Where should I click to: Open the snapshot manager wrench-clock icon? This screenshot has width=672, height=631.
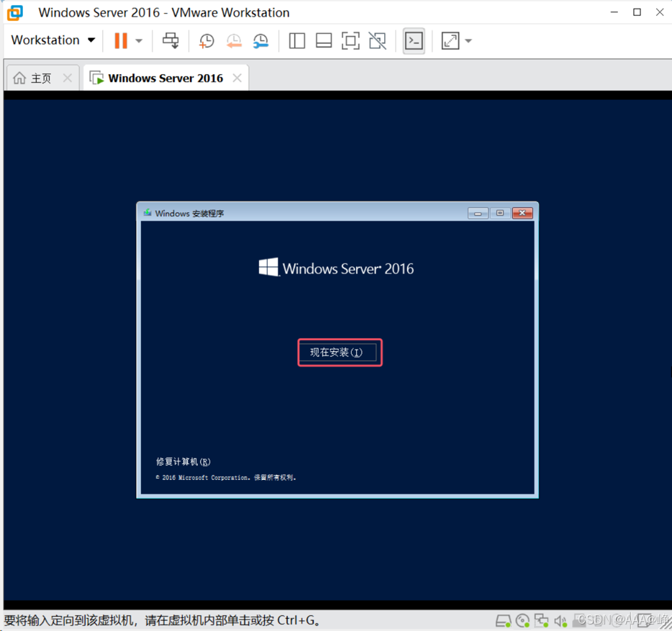[x=260, y=41]
